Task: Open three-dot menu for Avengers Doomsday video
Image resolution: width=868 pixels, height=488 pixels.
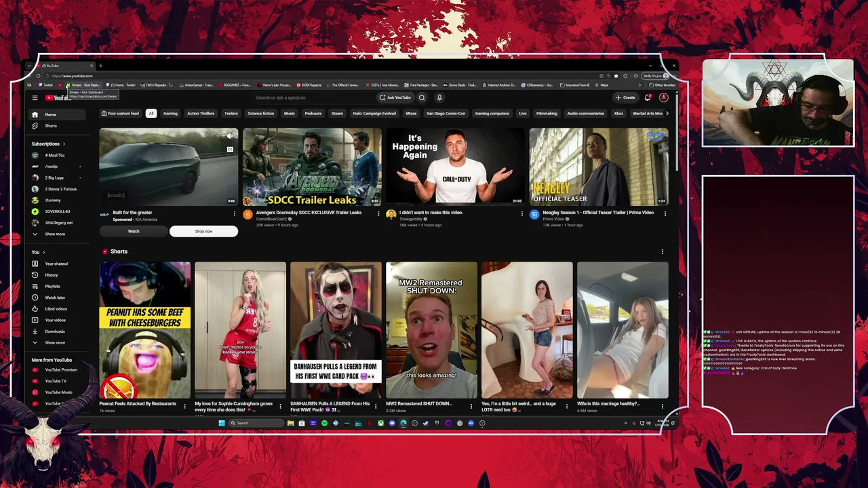Action: point(378,213)
